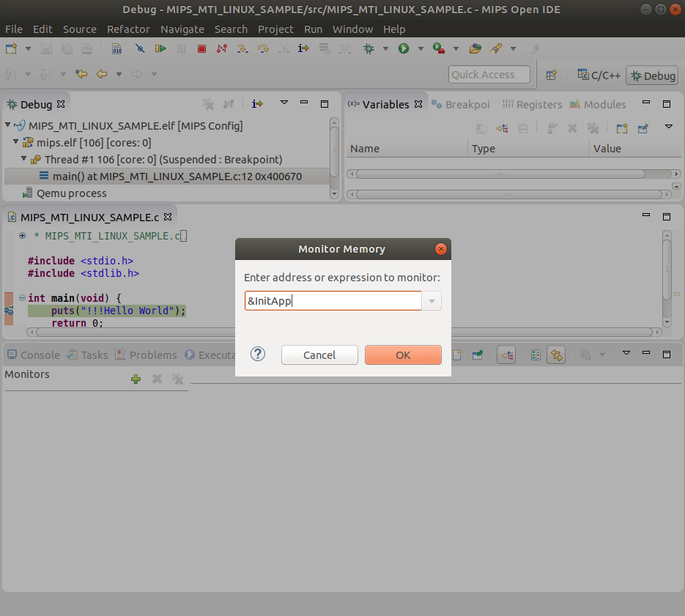Click the Run with coverage tool icon
This screenshot has height=616, width=685.
tap(439, 48)
